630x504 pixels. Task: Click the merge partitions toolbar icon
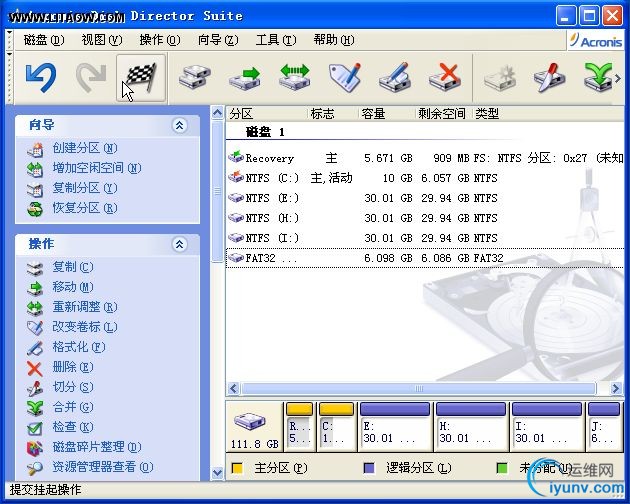[598, 77]
